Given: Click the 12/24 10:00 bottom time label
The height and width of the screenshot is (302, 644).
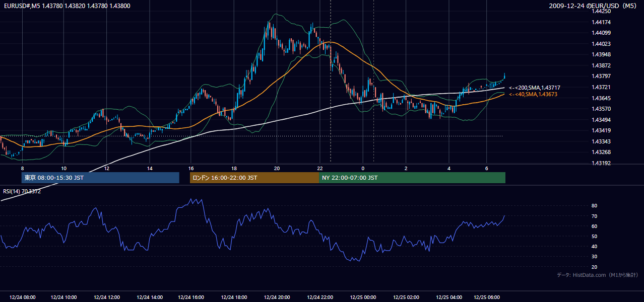Looking at the screenshot, I should [x=64, y=297].
